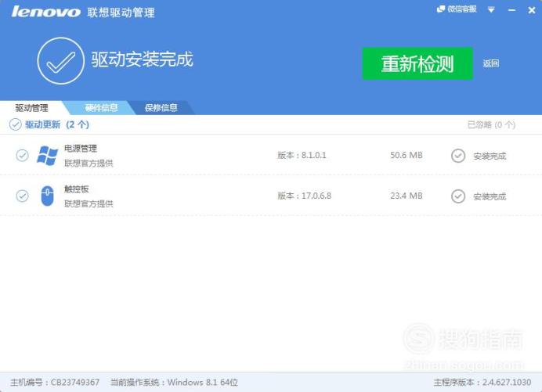The width and height of the screenshot is (542, 392).
Task: Switch to the 驱动管理 tab
Action: pyautogui.click(x=32, y=108)
